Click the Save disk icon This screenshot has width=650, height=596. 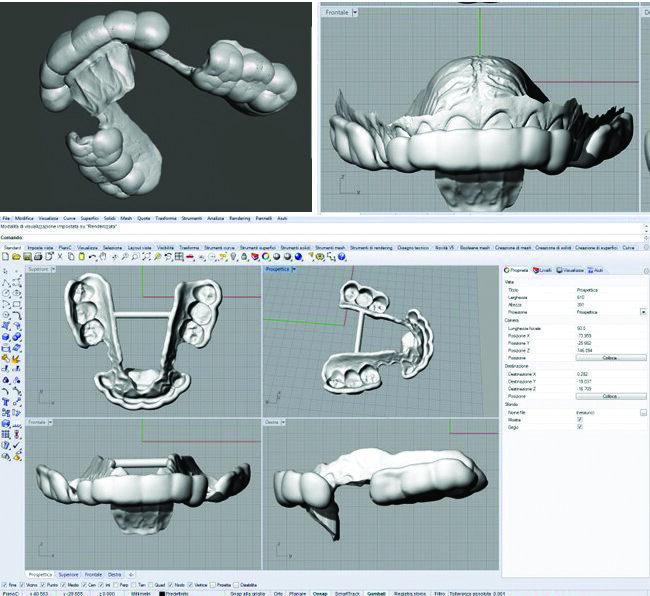coord(25,257)
